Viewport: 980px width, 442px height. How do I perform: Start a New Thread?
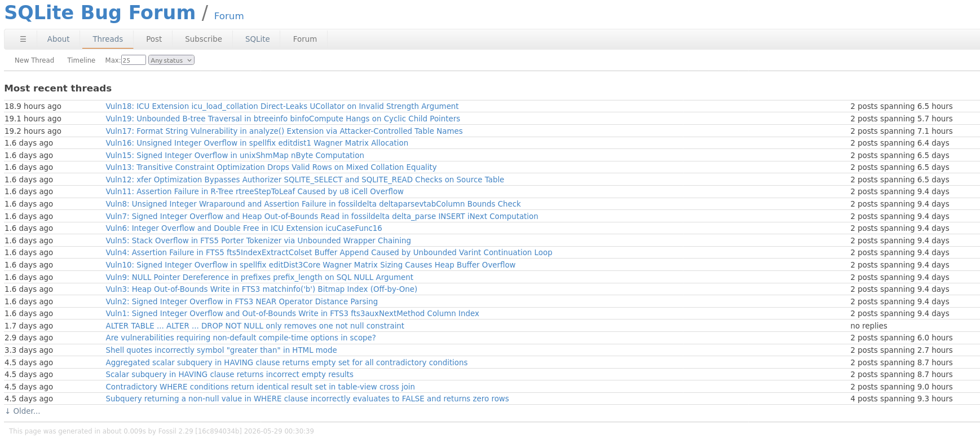tap(34, 60)
